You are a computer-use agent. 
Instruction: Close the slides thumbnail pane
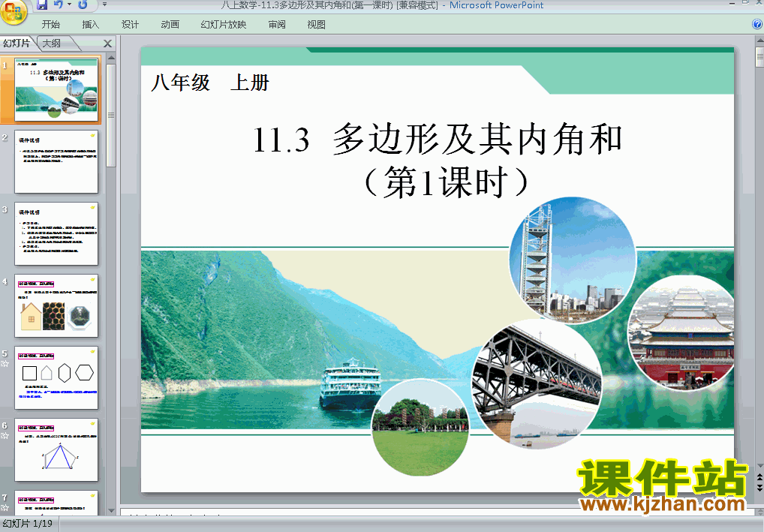click(107, 44)
